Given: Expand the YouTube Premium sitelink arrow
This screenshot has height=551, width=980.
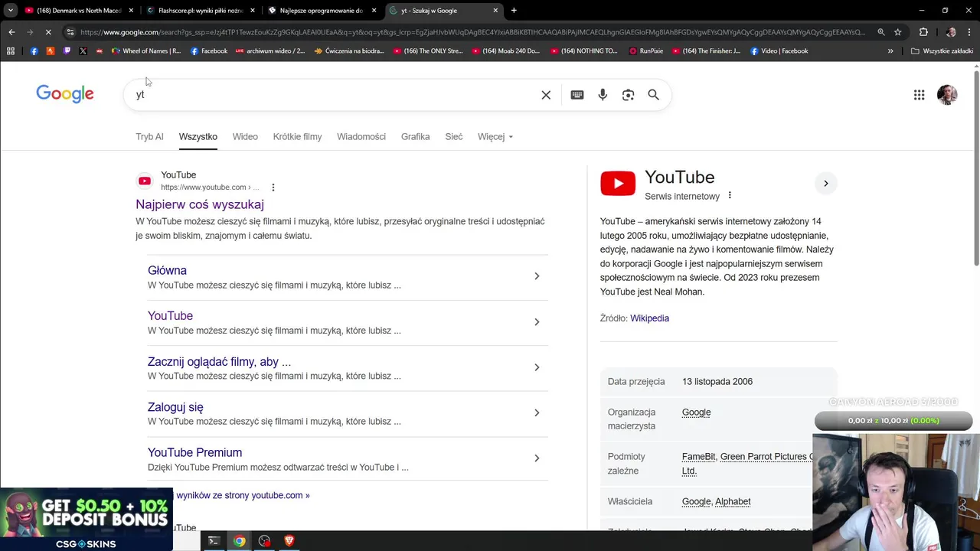Looking at the screenshot, I should pyautogui.click(x=537, y=458).
